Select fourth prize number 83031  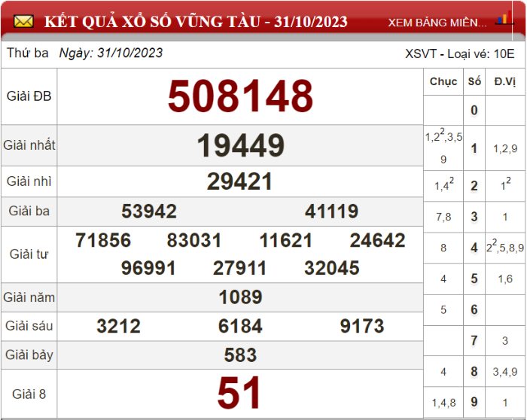(194, 240)
